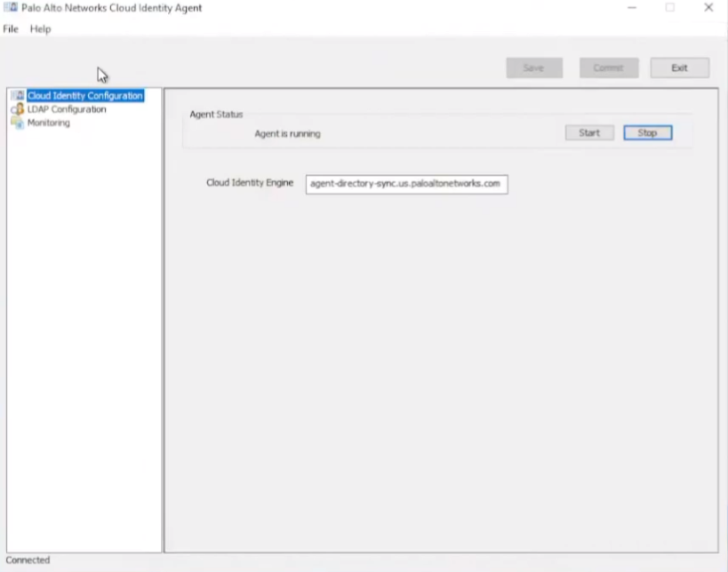Open the File menu

coord(11,28)
